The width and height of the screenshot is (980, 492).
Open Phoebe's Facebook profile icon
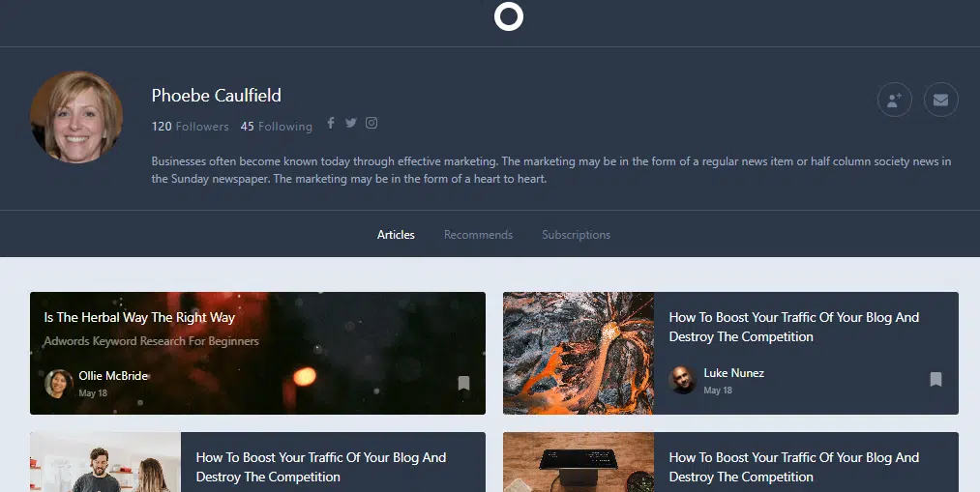point(331,123)
